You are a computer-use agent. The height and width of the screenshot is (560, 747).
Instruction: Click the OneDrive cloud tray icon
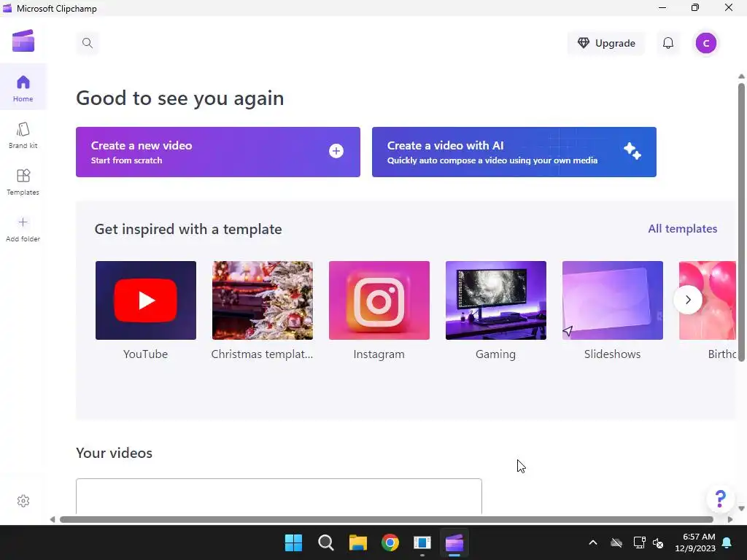pos(616,542)
